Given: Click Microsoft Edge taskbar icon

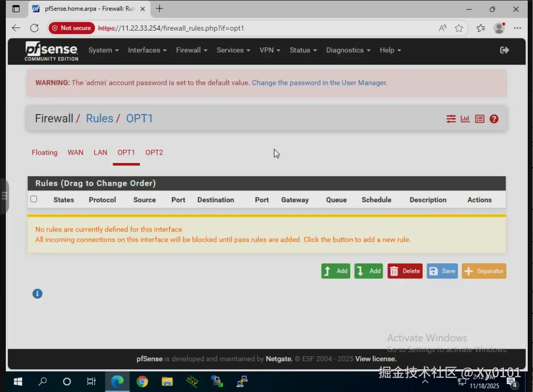Looking at the screenshot, I should 117,381.
